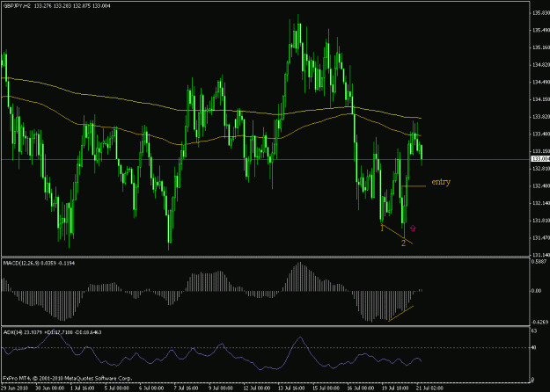The width and height of the screenshot is (550, 392).
Task: Click the 132.810 price scale label
Action: [541, 169]
